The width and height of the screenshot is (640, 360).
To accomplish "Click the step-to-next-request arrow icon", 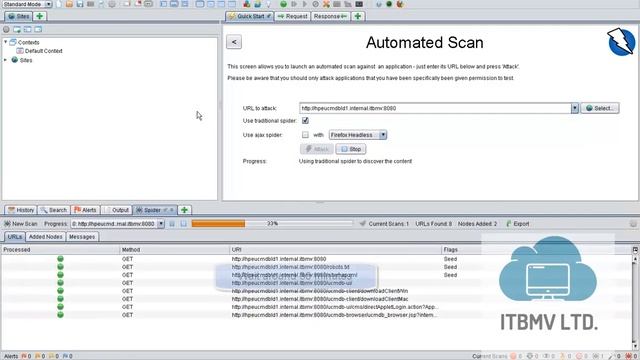I will (294, 4).
